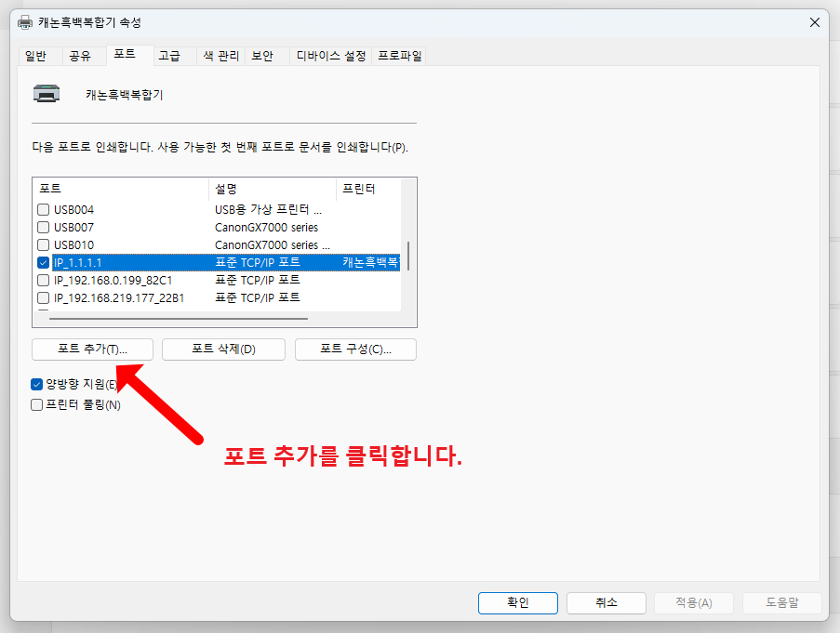The width and height of the screenshot is (840, 633).
Task: Click the 포트 삭제 button
Action: click(223, 349)
